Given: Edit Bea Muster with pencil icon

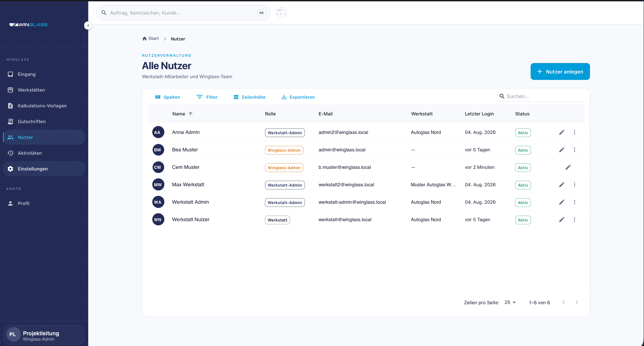Looking at the screenshot, I should [561, 150].
